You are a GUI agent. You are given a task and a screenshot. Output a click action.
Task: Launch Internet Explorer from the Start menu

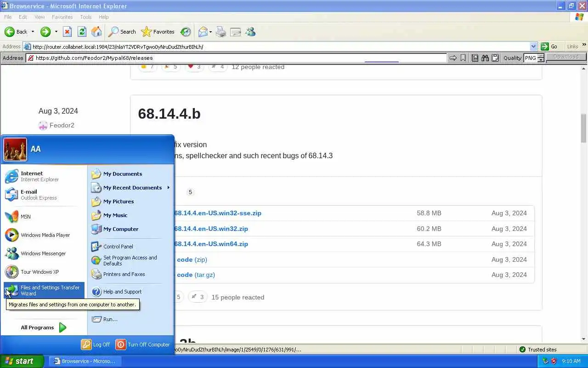[x=44, y=176]
